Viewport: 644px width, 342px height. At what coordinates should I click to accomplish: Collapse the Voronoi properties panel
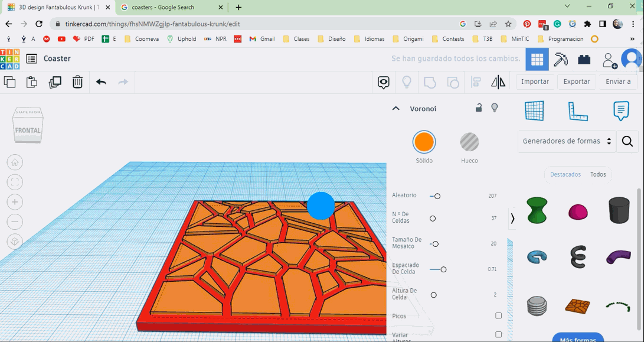click(x=396, y=109)
